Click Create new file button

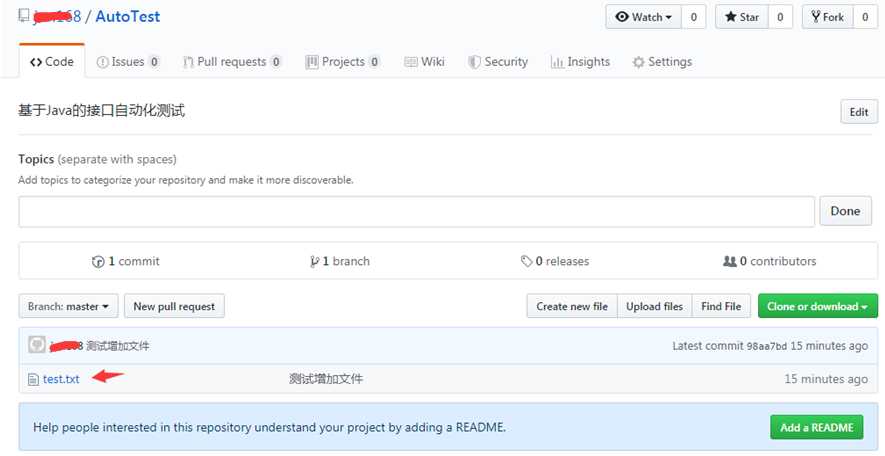point(572,306)
